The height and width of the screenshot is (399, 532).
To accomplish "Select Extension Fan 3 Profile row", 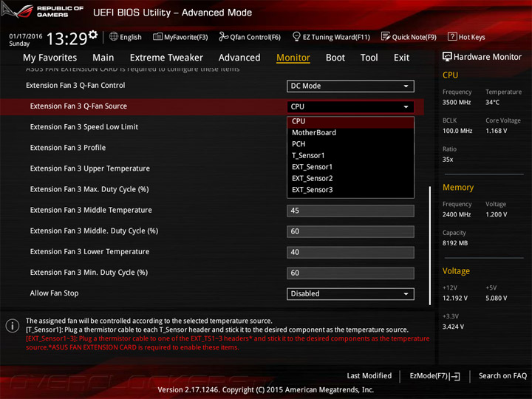I will [68, 148].
